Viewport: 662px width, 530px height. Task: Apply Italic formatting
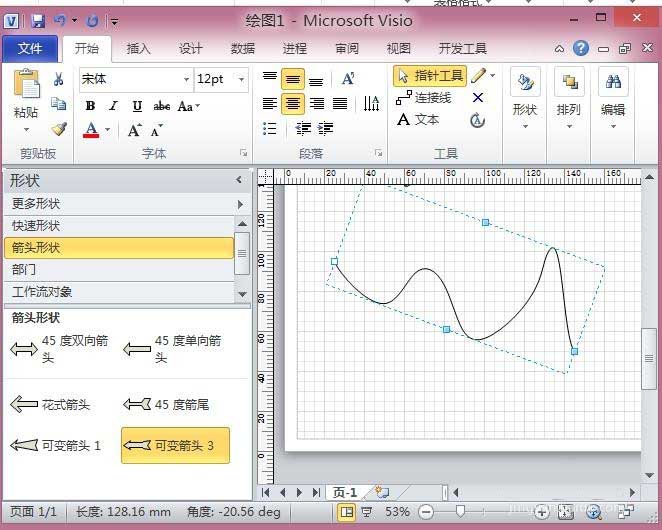tap(114, 106)
